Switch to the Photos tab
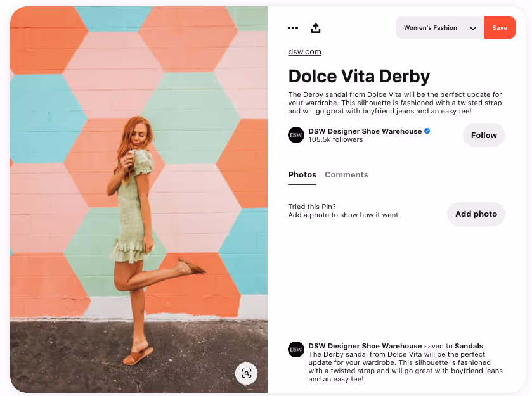Image resolution: width=532 pixels, height=396 pixels. 302,175
